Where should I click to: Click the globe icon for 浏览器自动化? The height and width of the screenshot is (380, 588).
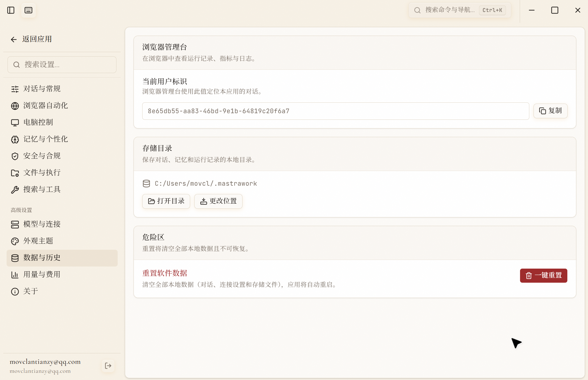tap(15, 106)
